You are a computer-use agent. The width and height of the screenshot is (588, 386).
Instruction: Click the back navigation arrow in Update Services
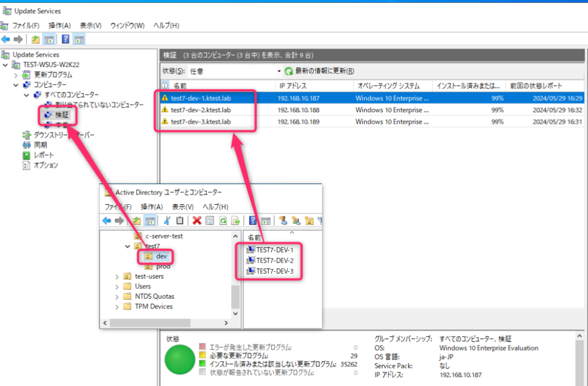point(5,38)
